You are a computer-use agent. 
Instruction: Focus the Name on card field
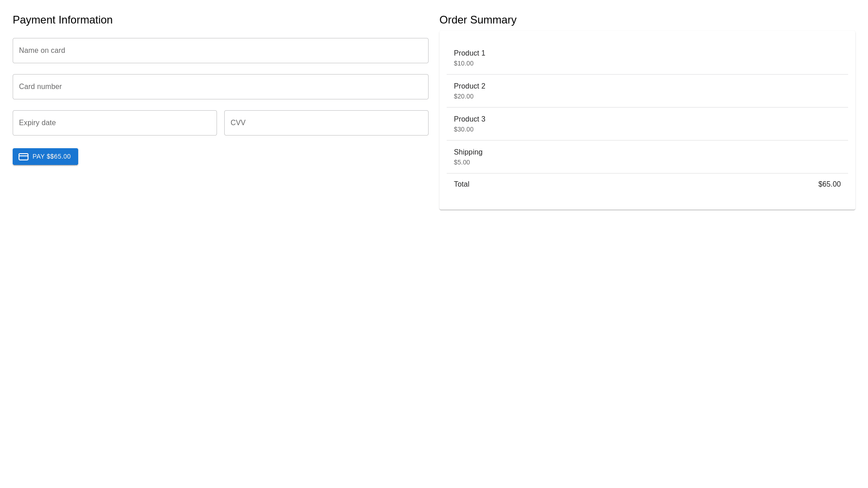[x=220, y=51]
